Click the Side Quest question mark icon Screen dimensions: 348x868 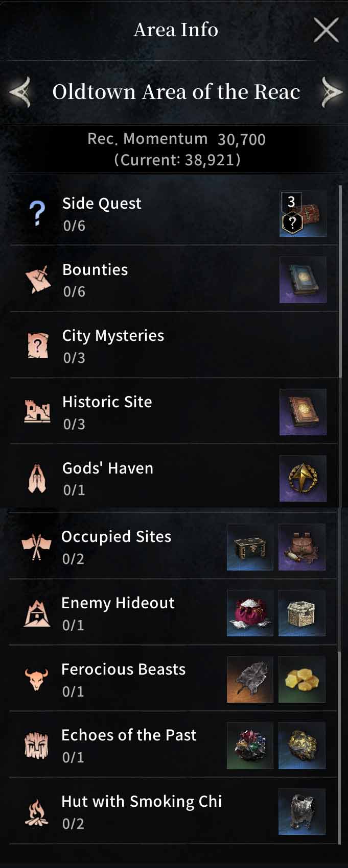37,213
